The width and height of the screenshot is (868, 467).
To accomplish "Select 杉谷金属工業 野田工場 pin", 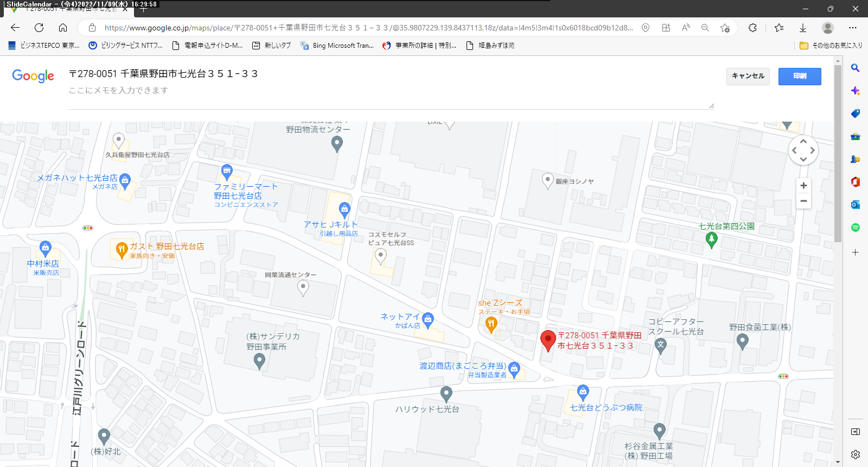I will point(659,432).
